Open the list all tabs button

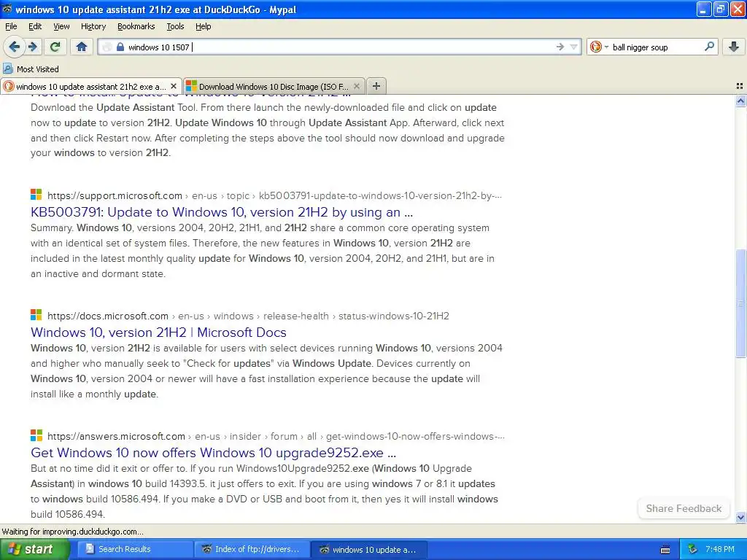point(740,86)
